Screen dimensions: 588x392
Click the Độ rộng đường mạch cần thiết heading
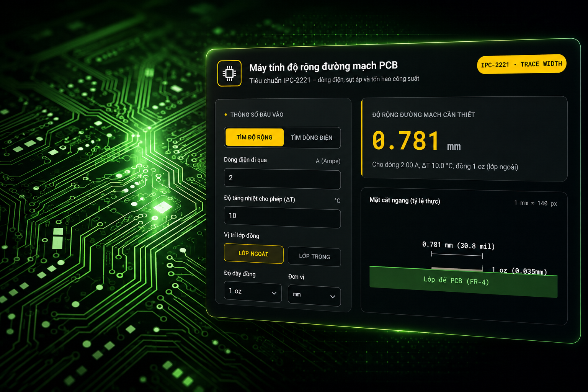point(423,115)
